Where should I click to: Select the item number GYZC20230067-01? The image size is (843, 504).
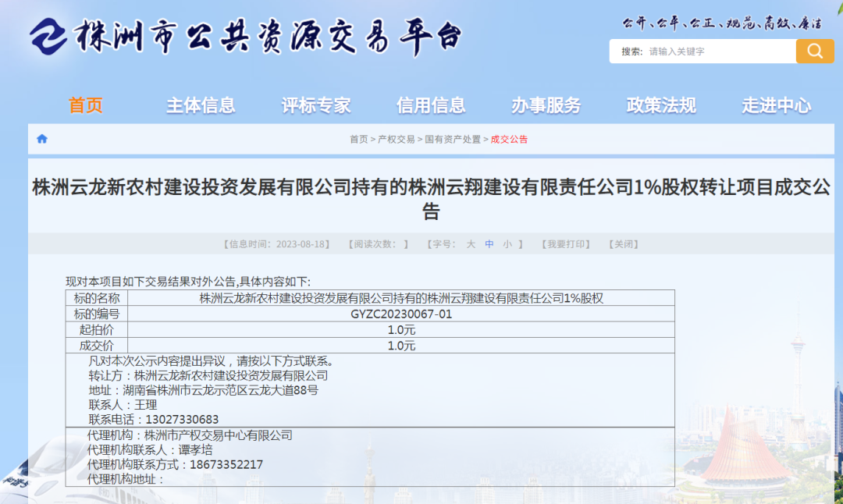(401, 314)
